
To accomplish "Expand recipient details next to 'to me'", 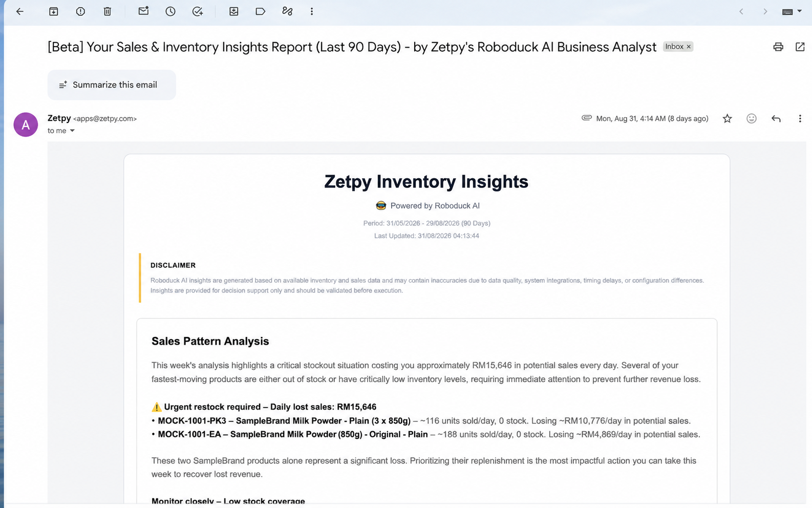I will pos(72,131).
